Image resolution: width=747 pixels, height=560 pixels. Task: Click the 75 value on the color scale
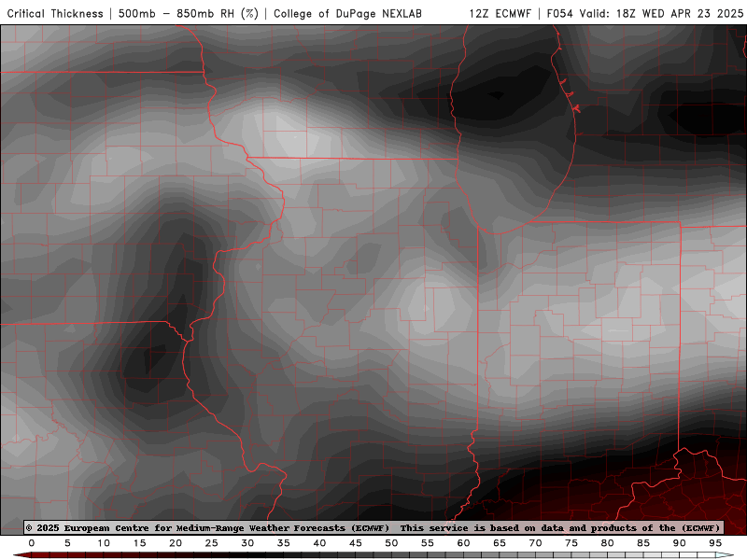tap(571, 543)
